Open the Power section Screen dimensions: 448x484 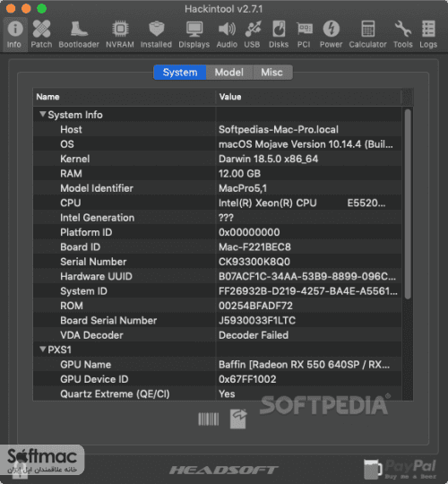coord(331,34)
